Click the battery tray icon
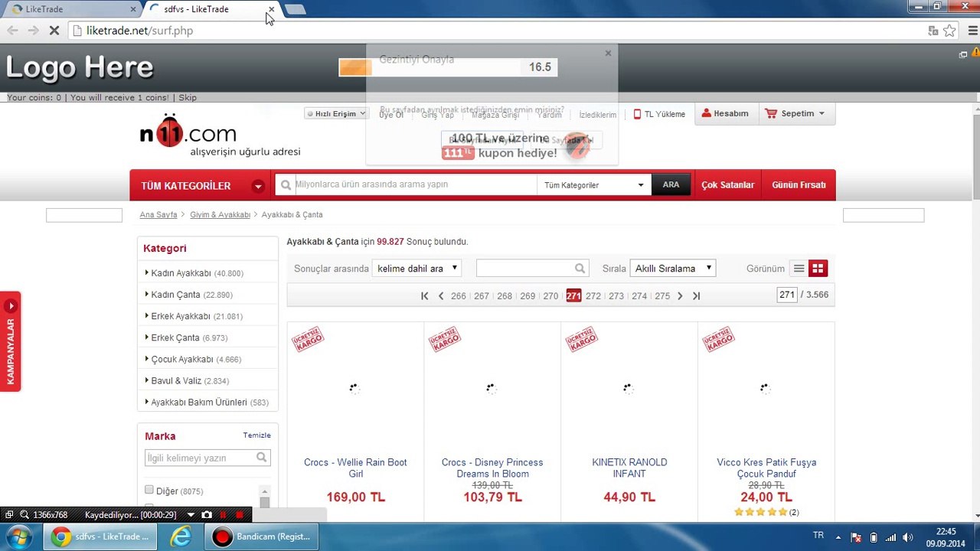The width and height of the screenshot is (980, 551). pos(874,537)
